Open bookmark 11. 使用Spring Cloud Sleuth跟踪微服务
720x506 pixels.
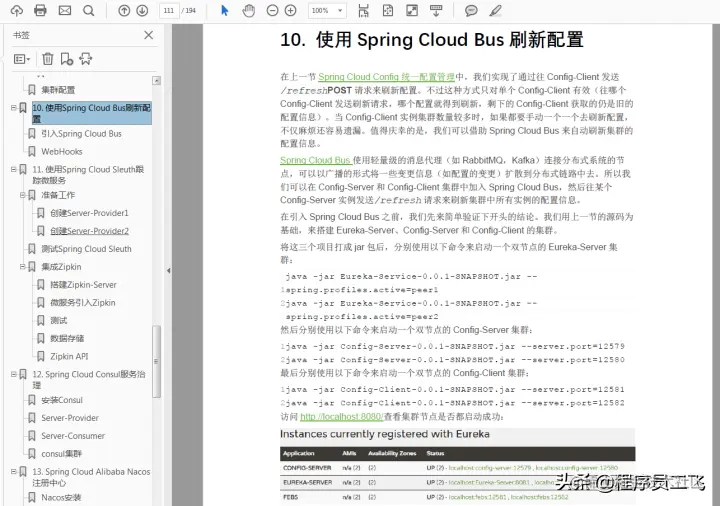(x=88, y=174)
